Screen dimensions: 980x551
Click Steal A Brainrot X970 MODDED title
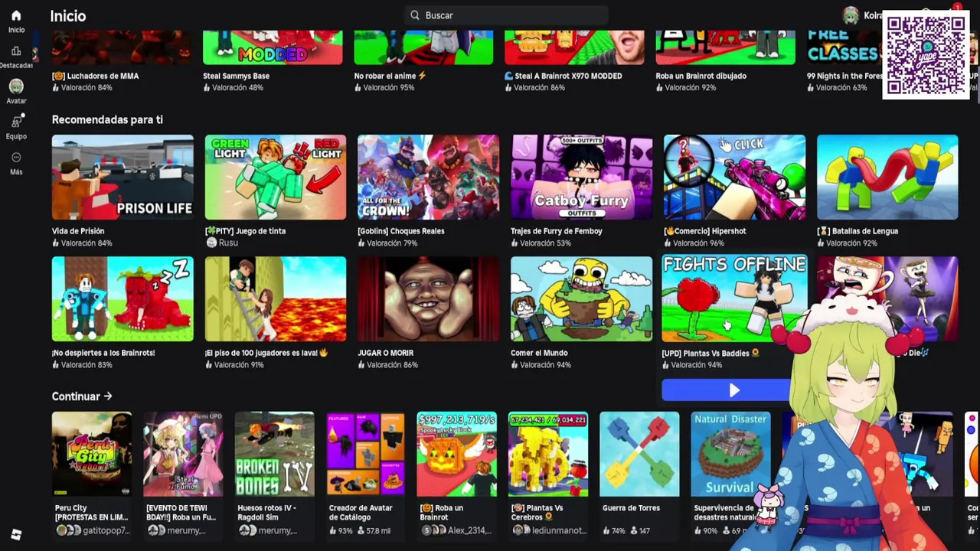(x=563, y=76)
